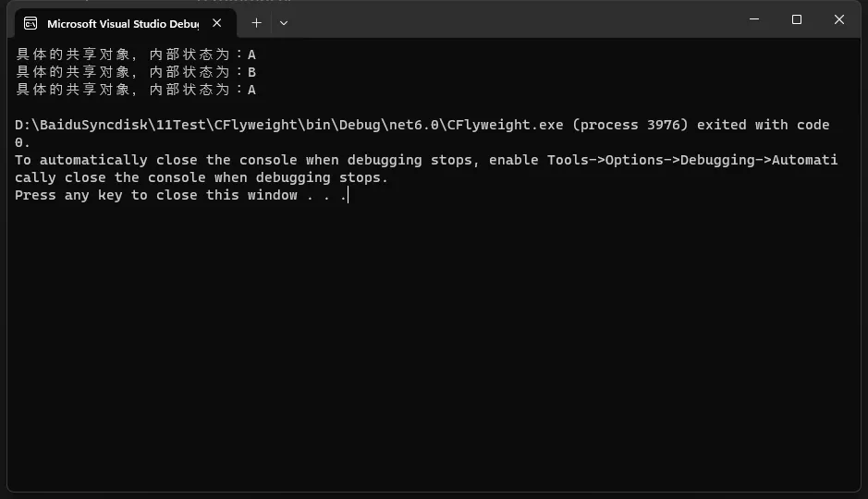Screen dimensions: 868x499
Task: Click the blinking text cursor after the dots
Action: tap(348, 195)
